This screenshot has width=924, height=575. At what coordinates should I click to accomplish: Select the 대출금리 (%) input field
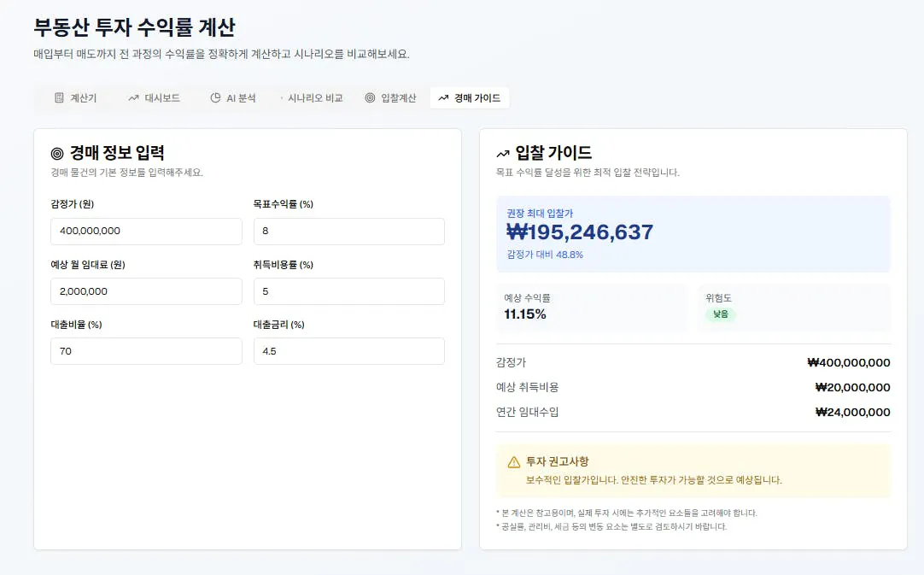pyautogui.click(x=349, y=351)
